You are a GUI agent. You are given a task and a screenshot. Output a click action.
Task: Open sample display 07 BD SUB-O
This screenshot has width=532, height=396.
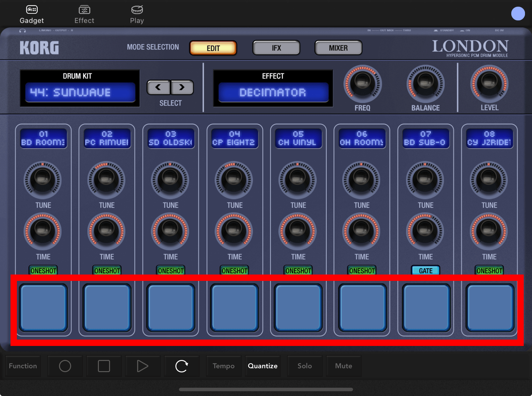pos(425,138)
